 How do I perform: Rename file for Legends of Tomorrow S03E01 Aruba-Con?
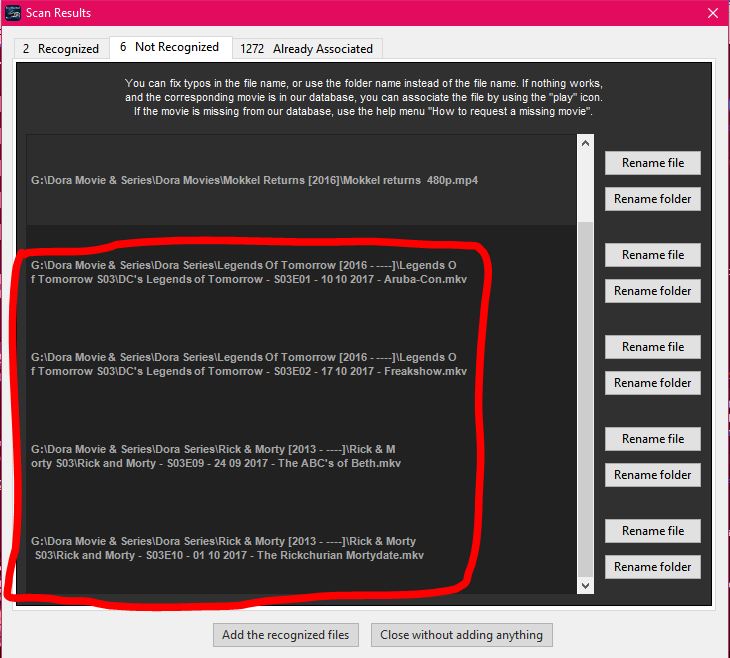(x=653, y=255)
